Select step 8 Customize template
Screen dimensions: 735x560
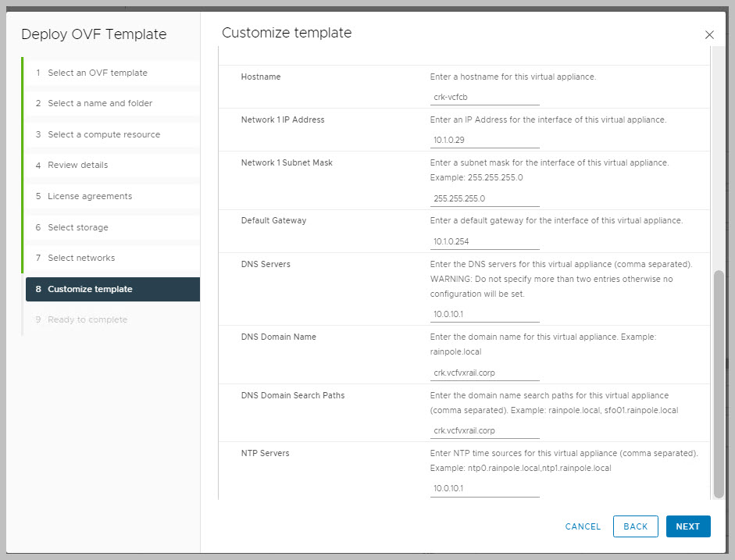point(90,289)
